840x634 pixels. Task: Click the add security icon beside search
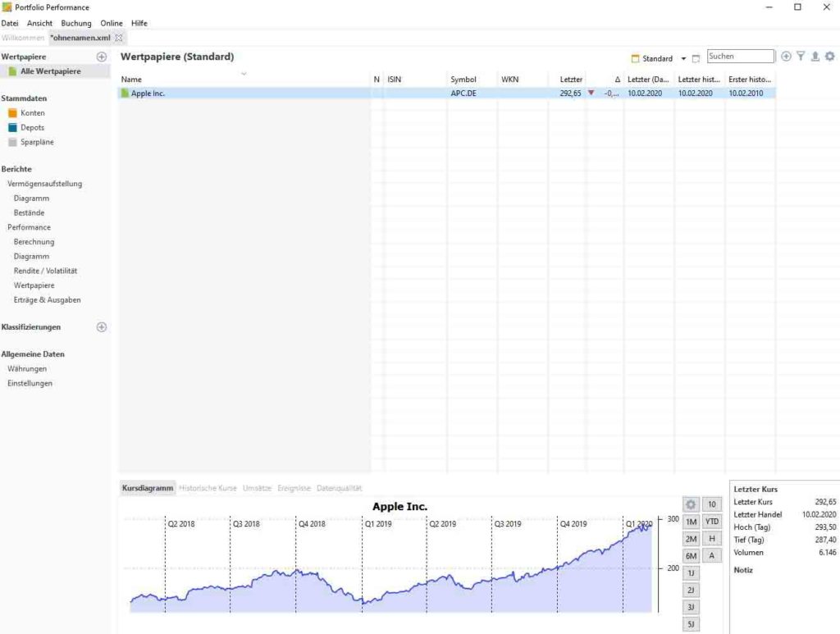point(786,57)
